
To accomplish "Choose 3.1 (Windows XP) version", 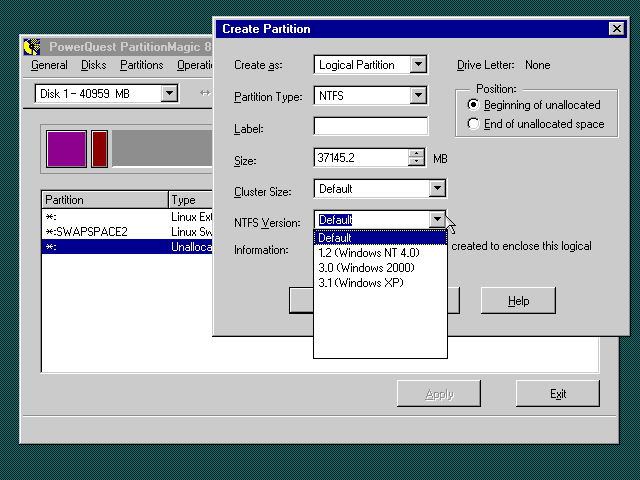I will click(x=380, y=283).
